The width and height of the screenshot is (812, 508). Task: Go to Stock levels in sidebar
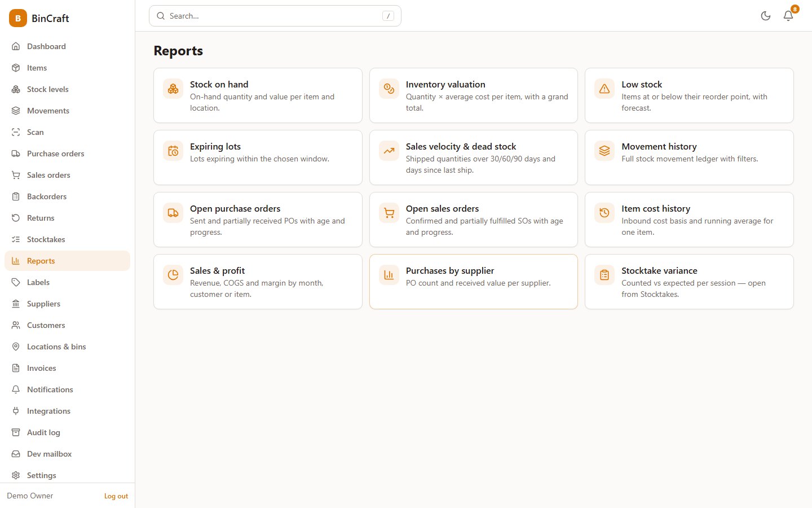(x=67, y=89)
